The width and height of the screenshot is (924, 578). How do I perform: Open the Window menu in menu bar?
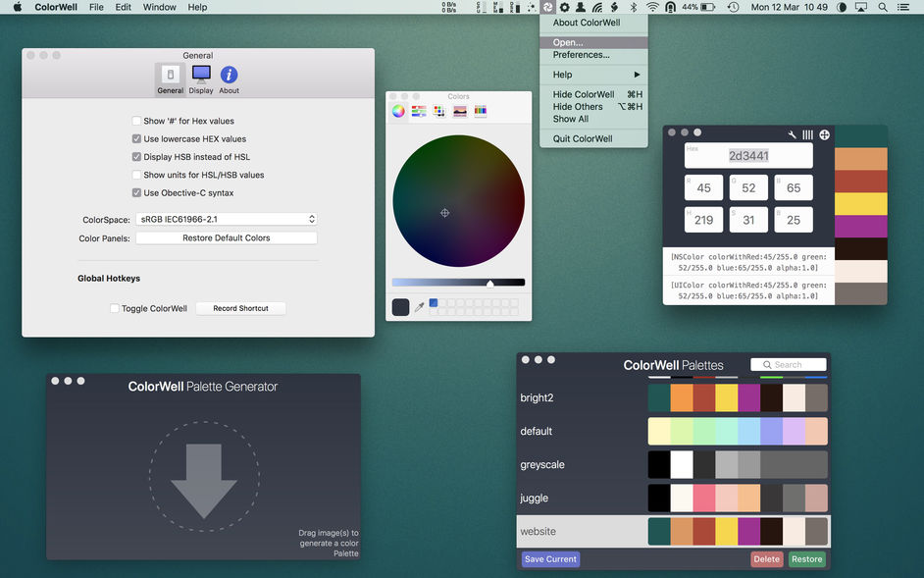[159, 7]
